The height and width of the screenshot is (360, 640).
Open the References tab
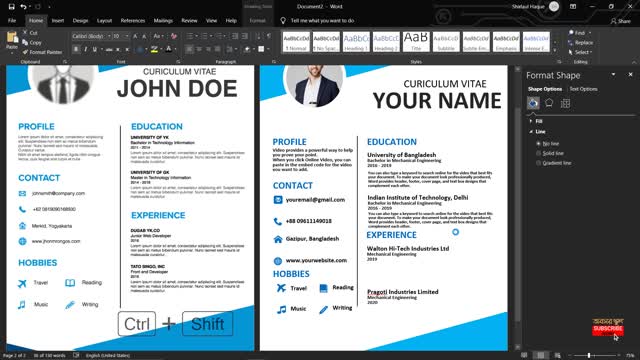[133, 20]
